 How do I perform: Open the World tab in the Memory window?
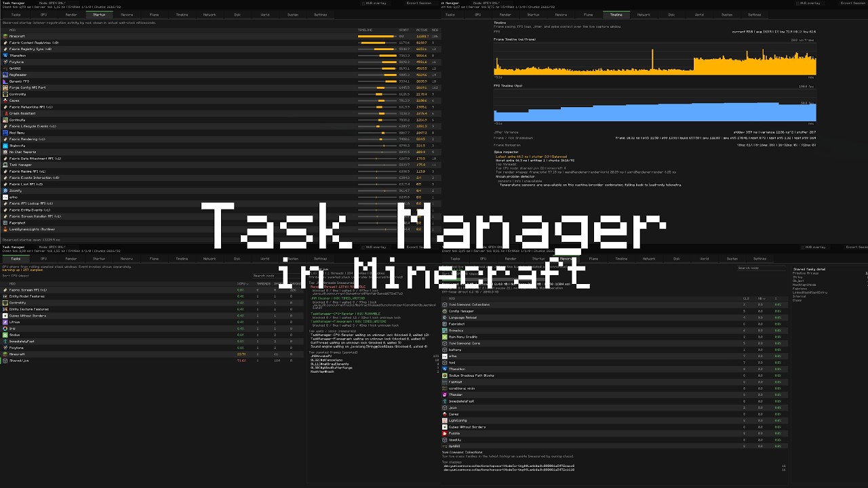[704, 259]
